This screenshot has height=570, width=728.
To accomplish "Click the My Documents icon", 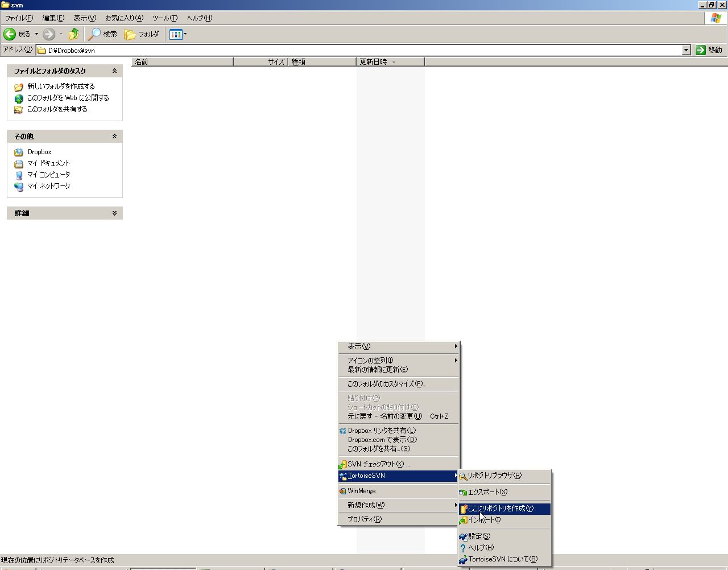I will pos(19,164).
